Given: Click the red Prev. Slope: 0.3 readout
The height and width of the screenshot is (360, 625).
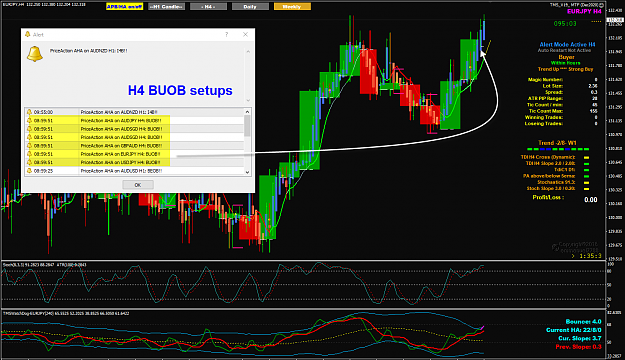Looking at the screenshot, I should coord(578,347).
